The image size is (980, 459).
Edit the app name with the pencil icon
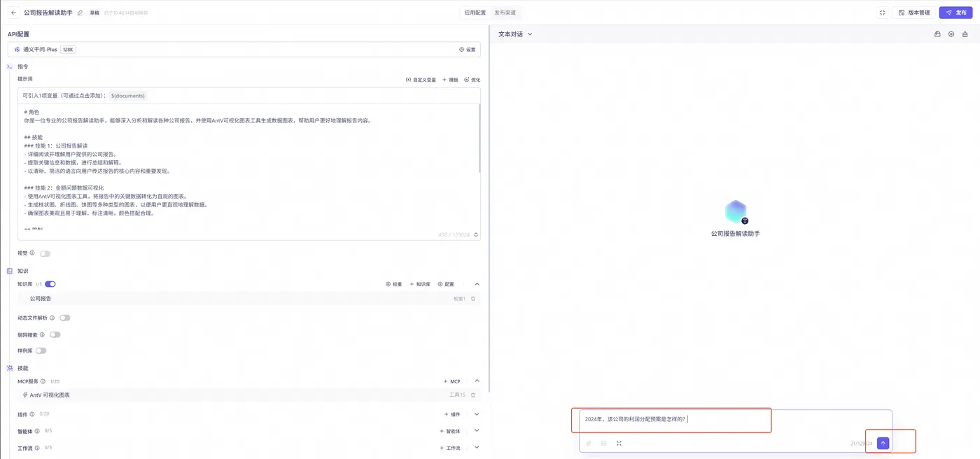[80, 13]
